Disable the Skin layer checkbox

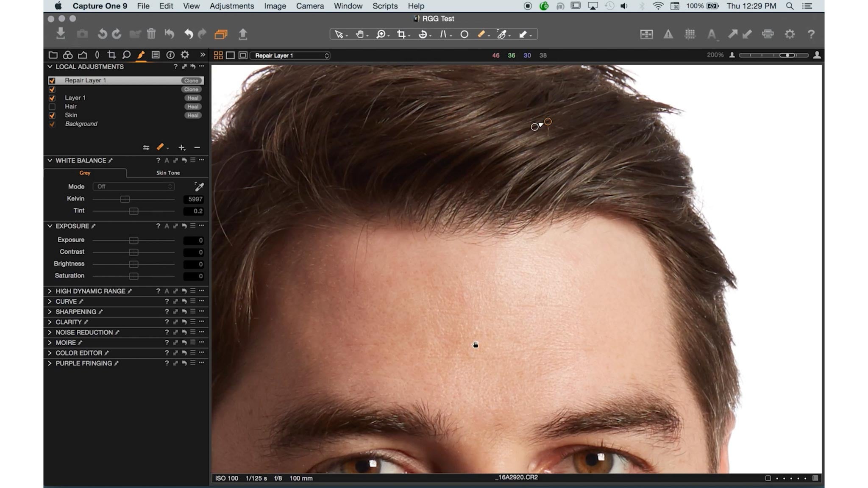pos(53,115)
